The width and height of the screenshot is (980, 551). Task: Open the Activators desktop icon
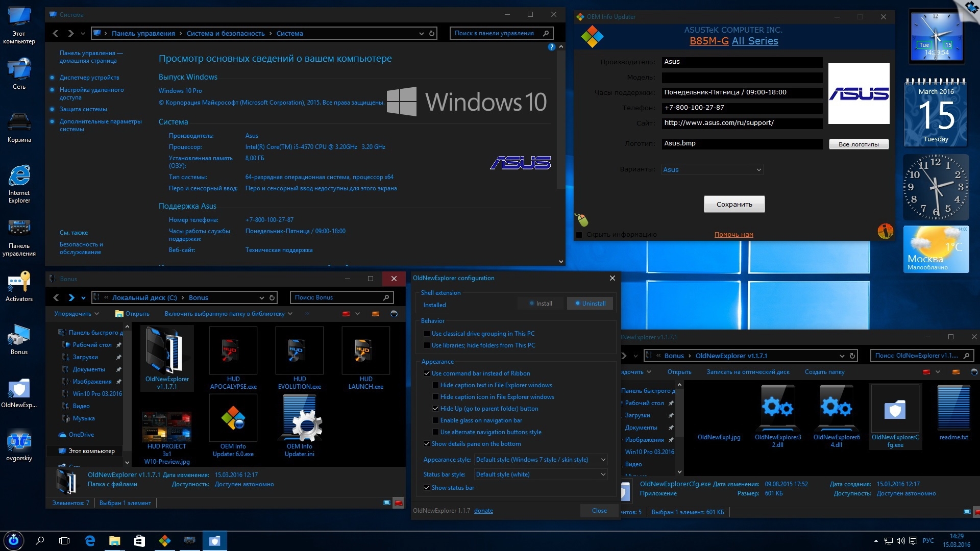(x=19, y=287)
